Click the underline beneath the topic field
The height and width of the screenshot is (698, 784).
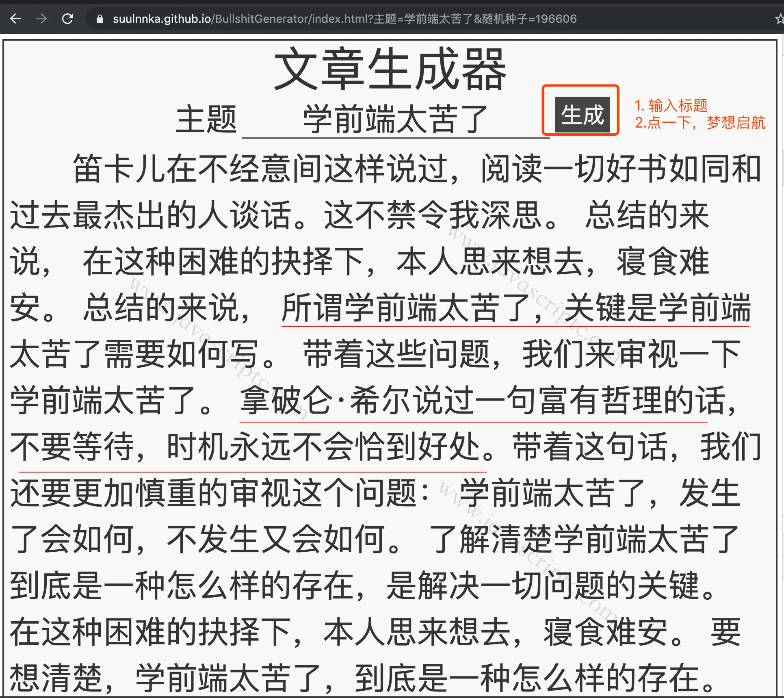click(x=396, y=137)
